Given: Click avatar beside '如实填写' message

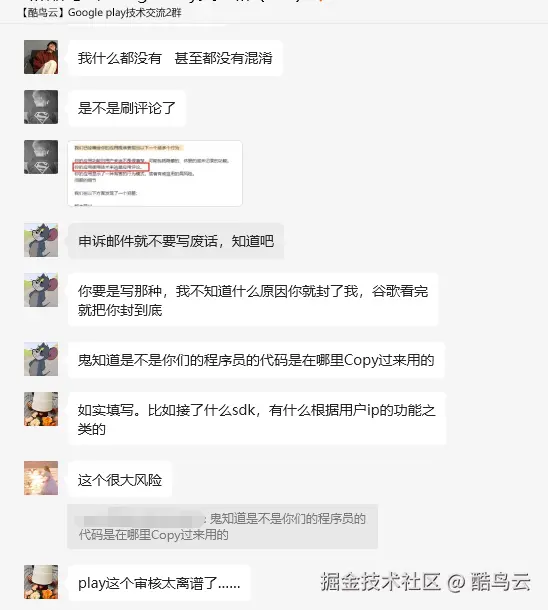Looking at the screenshot, I should (41, 409).
